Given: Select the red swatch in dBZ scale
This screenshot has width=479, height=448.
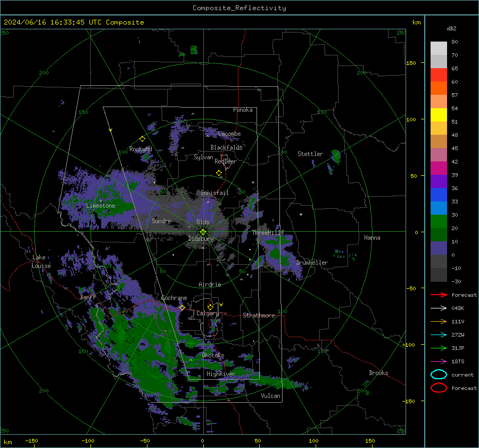Looking at the screenshot, I should (x=439, y=75).
